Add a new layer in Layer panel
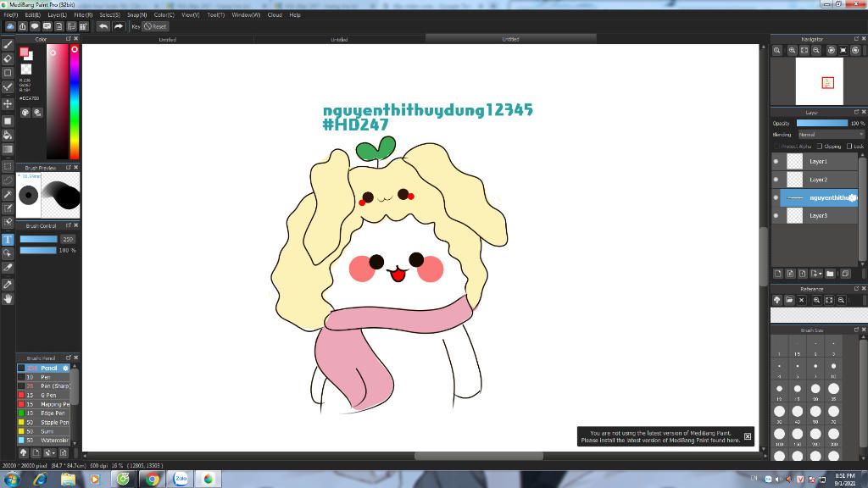 coord(778,274)
